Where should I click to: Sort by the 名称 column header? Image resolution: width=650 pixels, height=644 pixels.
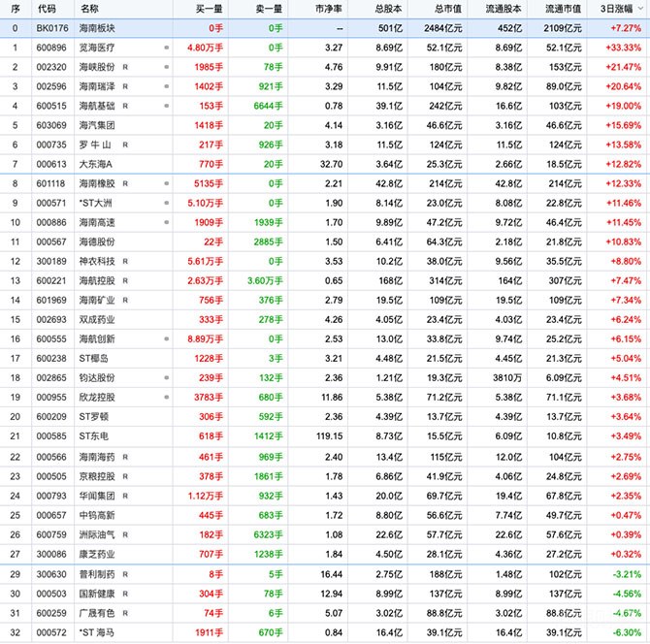point(89,9)
